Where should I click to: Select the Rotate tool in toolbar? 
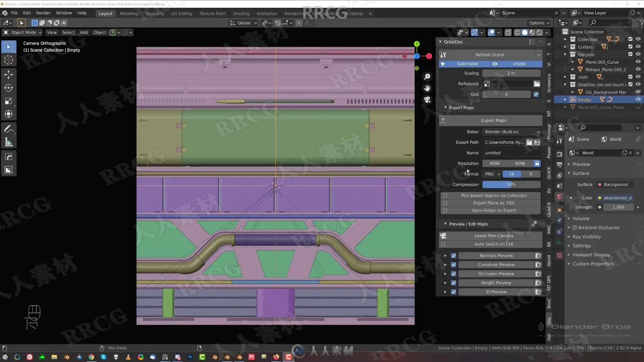pyautogui.click(x=8, y=88)
